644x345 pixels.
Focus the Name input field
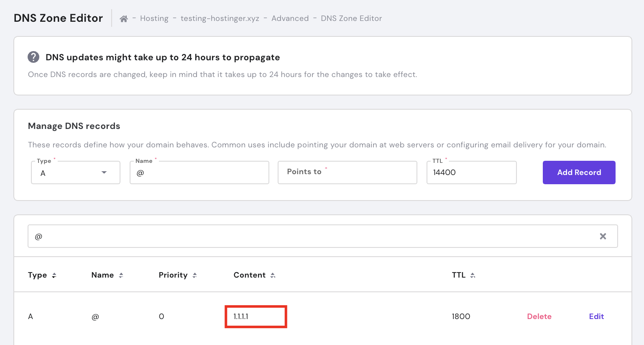pos(199,172)
